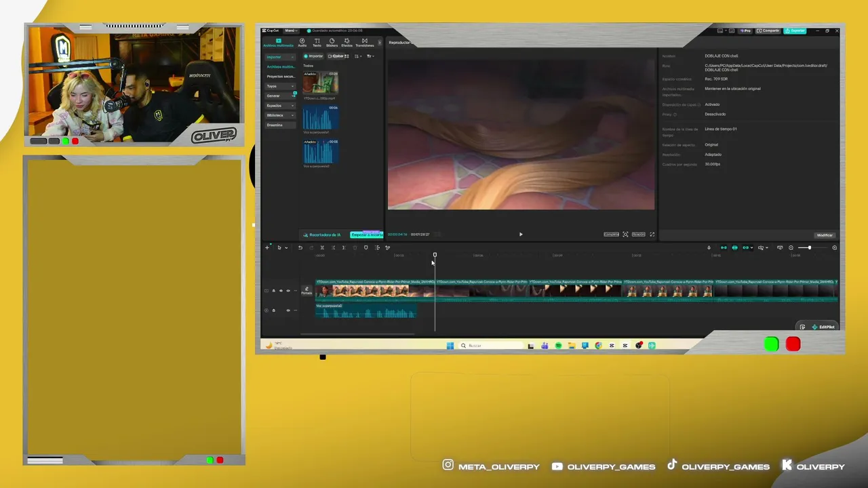The height and width of the screenshot is (488, 868).
Task: Click the delete-right trim icon
Action: (x=344, y=247)
